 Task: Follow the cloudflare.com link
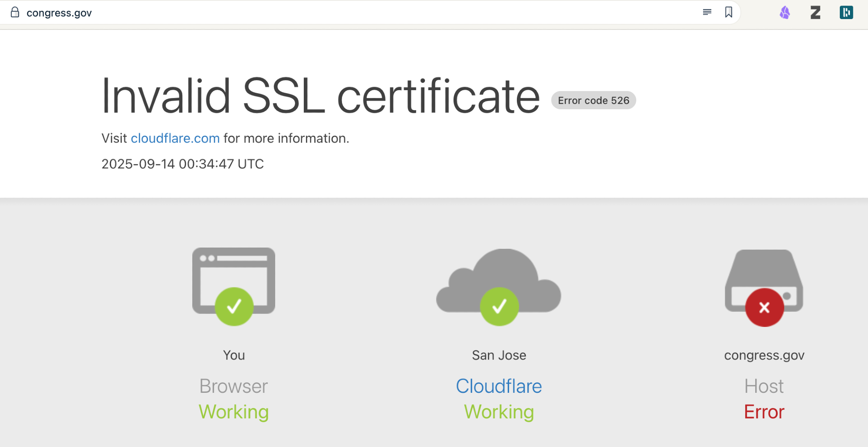tap(175, 138)
